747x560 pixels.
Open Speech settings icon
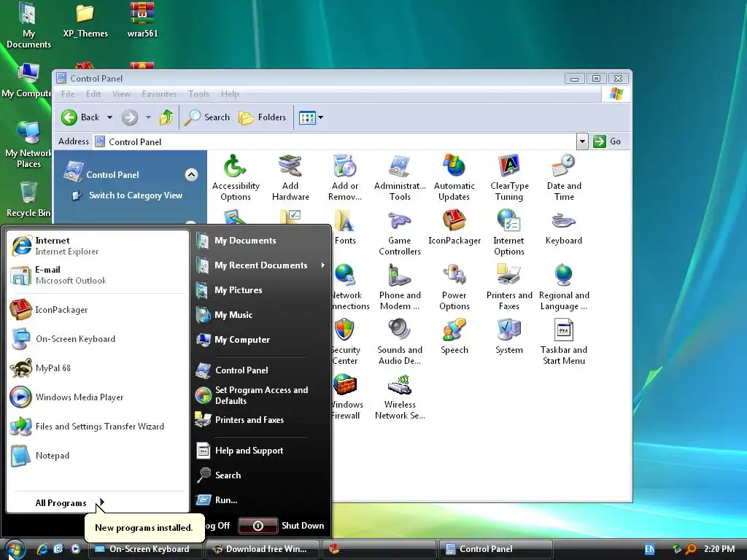(454, 337)
